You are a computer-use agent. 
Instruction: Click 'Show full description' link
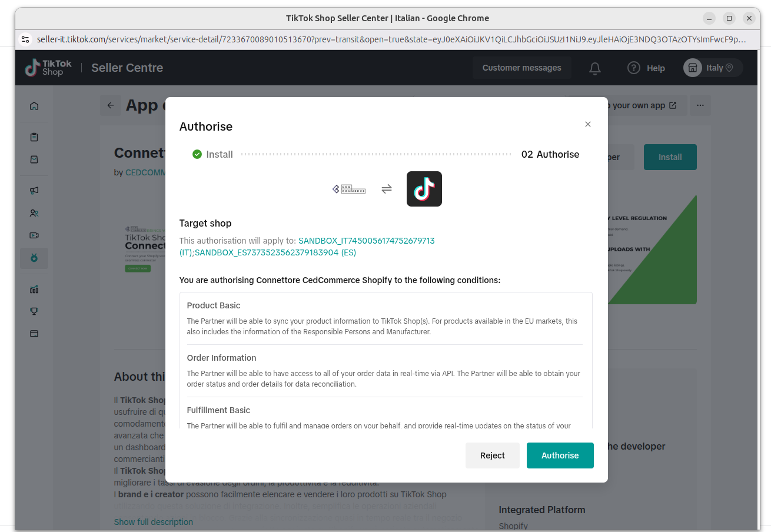pos(154,522)
